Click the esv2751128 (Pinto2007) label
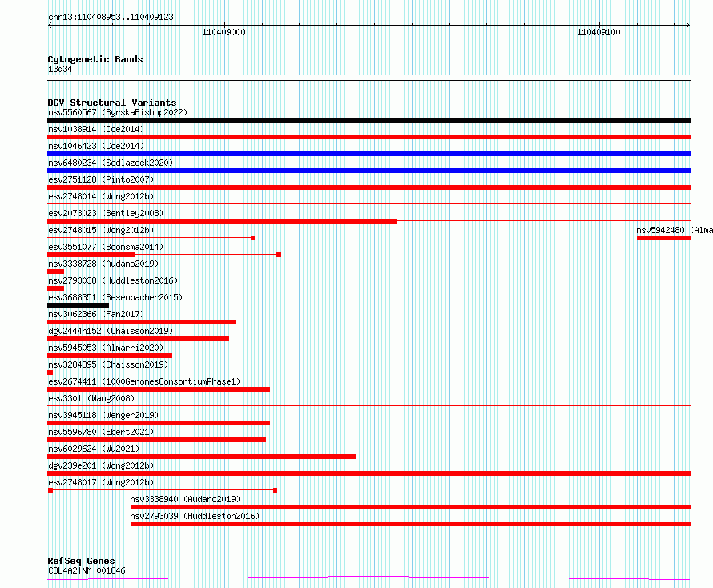This screenshot has height=588, width=713. pyautogui.click(x=101, y=179)
